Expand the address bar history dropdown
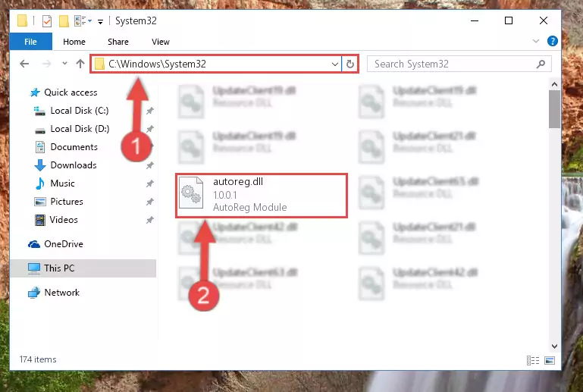Viewport: 583px width, 392px height. point(334,64)
